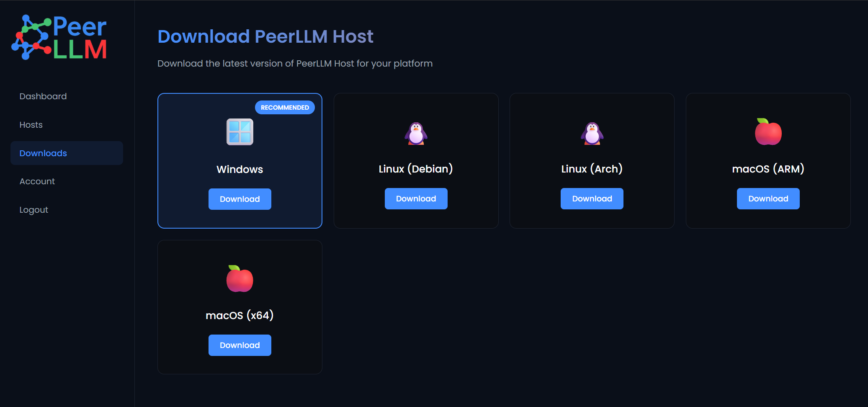The image size is (868, 407).
Task: Go to Hosts in the sidebar
Action: (x=31, y=125)
